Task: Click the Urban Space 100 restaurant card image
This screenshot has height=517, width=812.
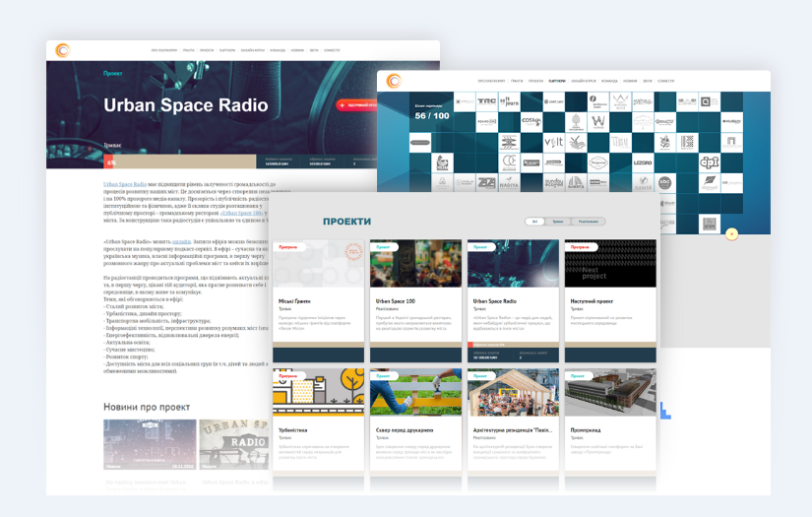Action: point(415,263)
